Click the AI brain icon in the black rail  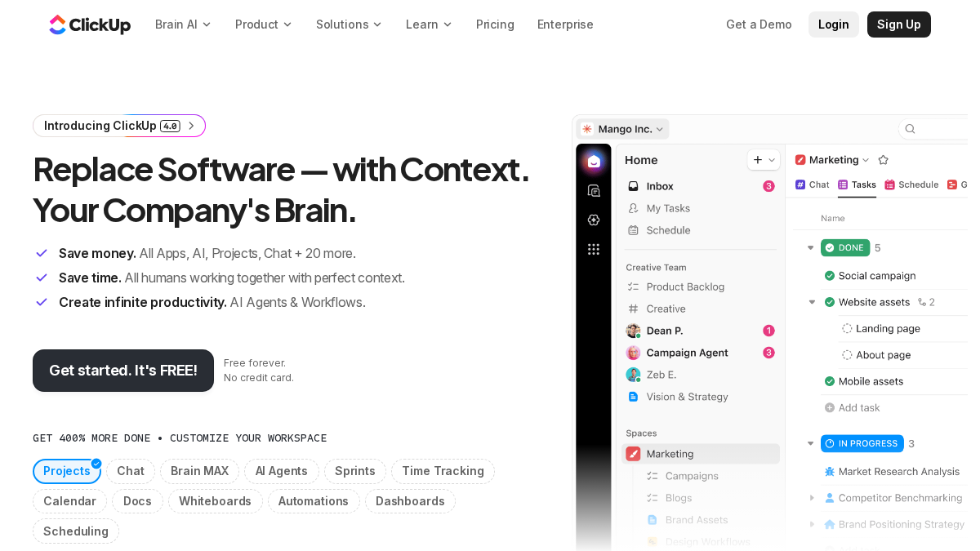594,220
